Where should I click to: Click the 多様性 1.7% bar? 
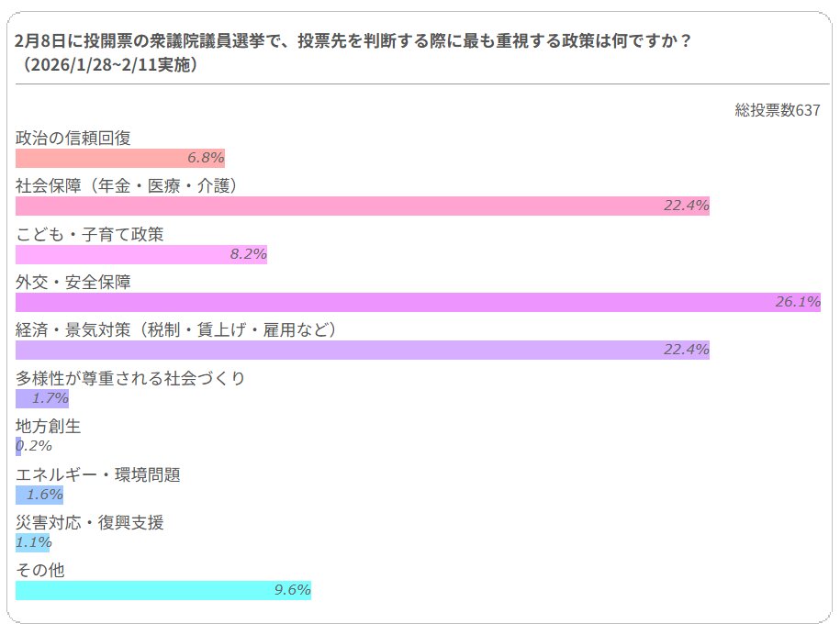[x=42, y=398]
